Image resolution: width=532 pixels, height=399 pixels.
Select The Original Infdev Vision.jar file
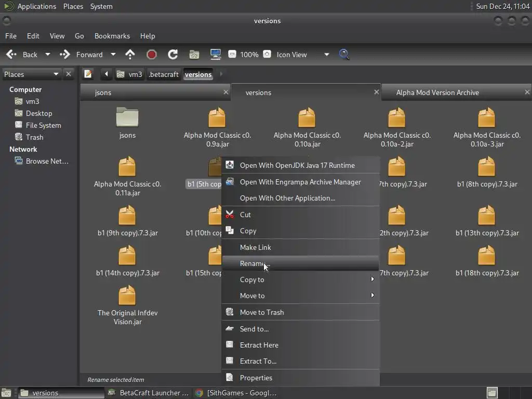click(x=127, y=304)
